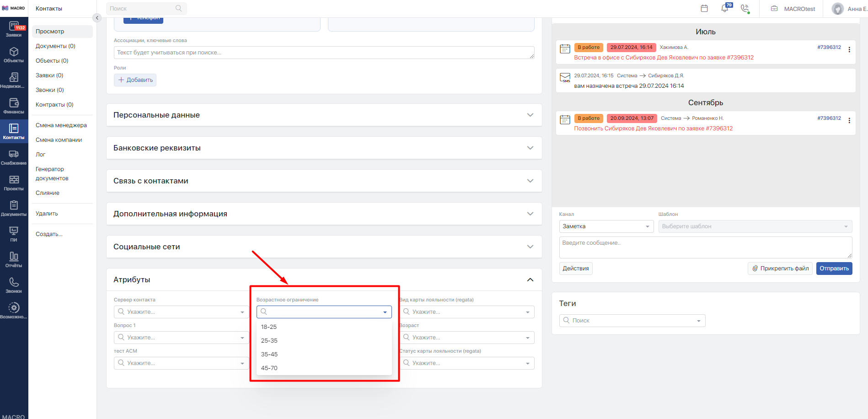The width and height of the screenshot is (868, 419).
Task: Go to Финансы in the sidebar
Action: click(x=14, y=106)
